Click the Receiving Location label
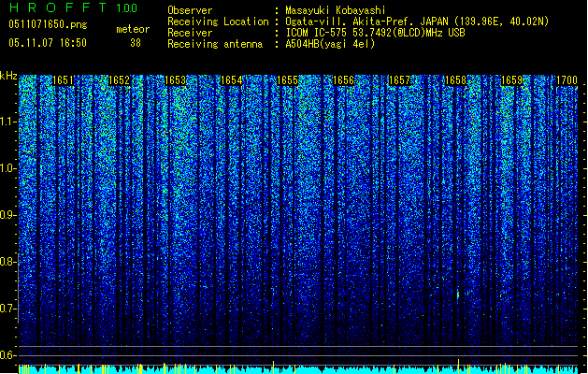Screen dimensions: 588x374 [x=218, y=22]
